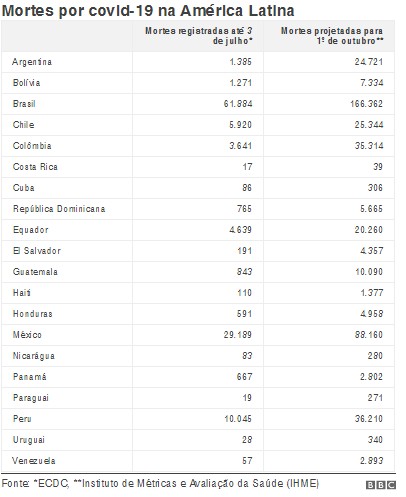This screenshot has width=406, height=497.
Task: Select the México row label
Action: 27,335
